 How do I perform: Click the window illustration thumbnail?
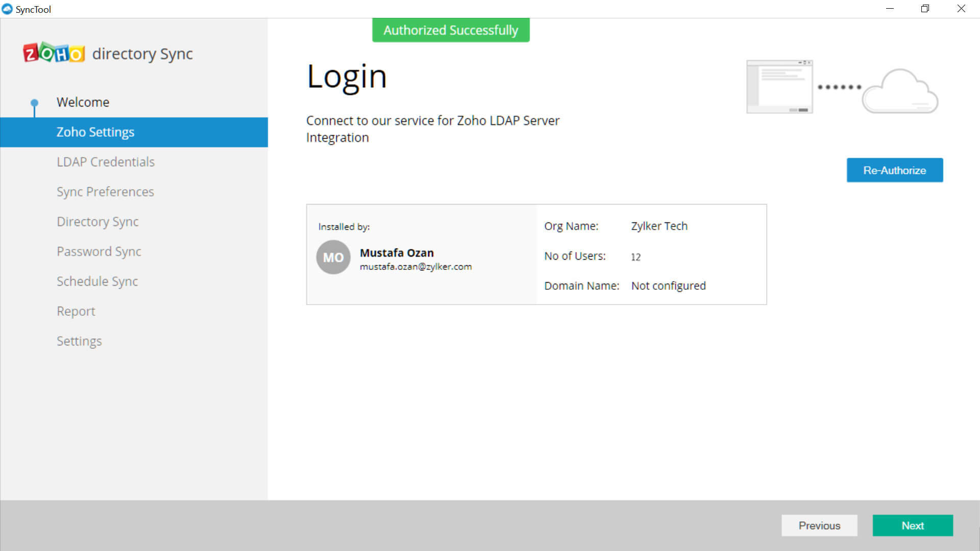click(779, 87)
